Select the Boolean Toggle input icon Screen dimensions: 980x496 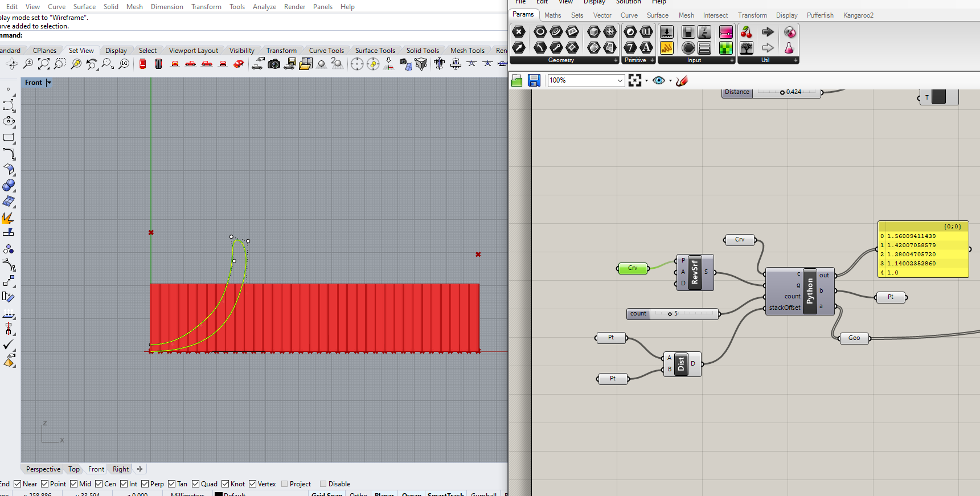click(x=688, y=31)
